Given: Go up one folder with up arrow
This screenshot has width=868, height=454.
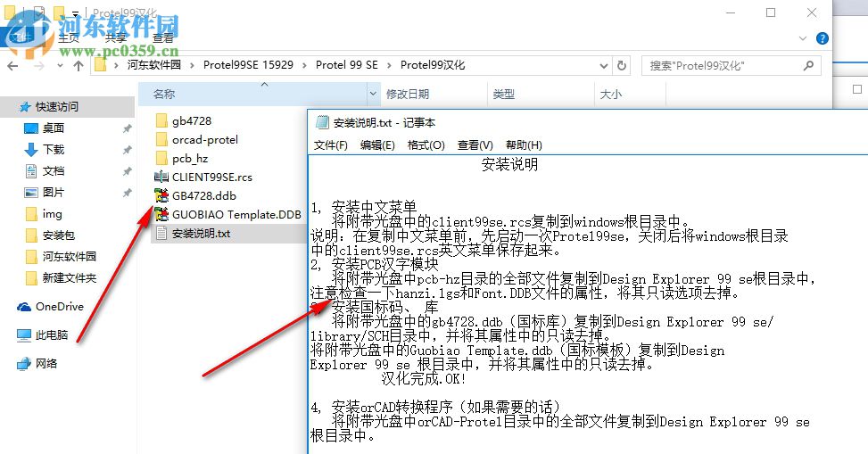Looking at the screenshot, I should [79, 66].
